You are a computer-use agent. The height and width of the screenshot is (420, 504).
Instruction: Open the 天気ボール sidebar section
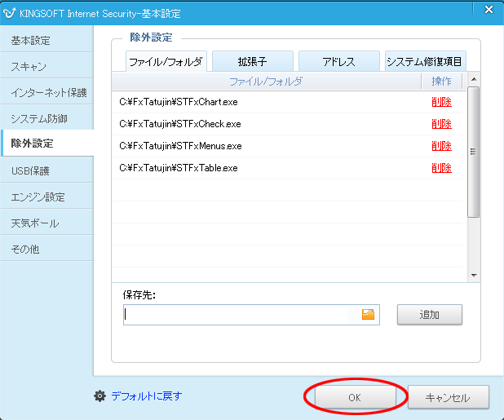point(47,223)
